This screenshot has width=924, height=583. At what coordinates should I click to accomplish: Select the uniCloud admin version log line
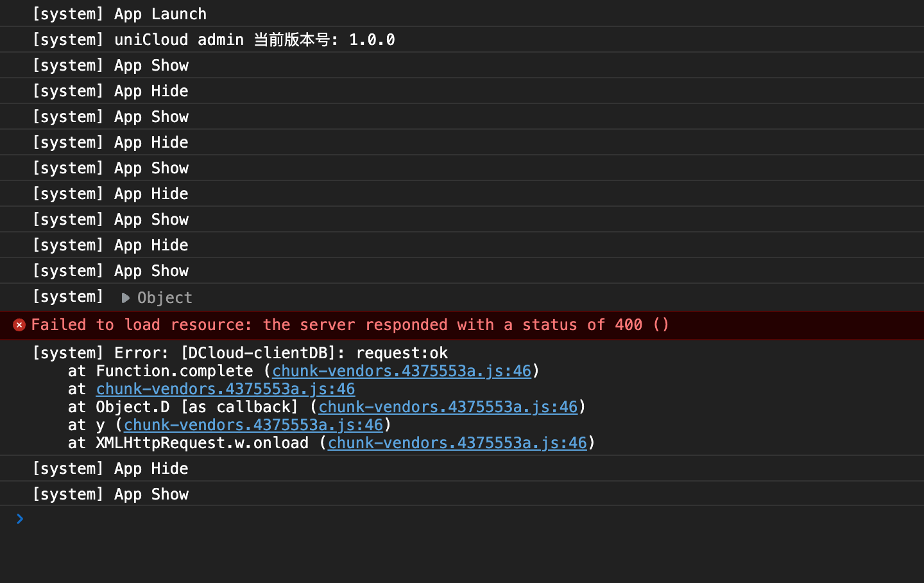(x=213, y=40)
